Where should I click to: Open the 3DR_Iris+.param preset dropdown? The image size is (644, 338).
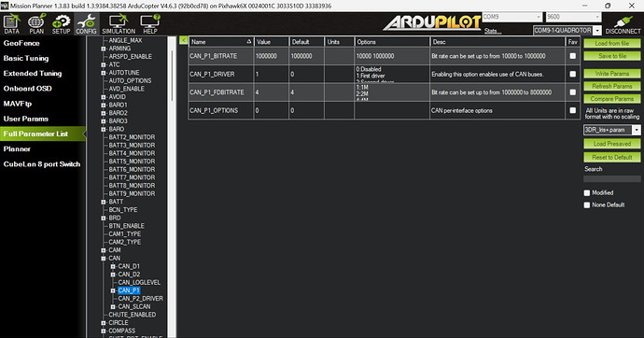612,130
